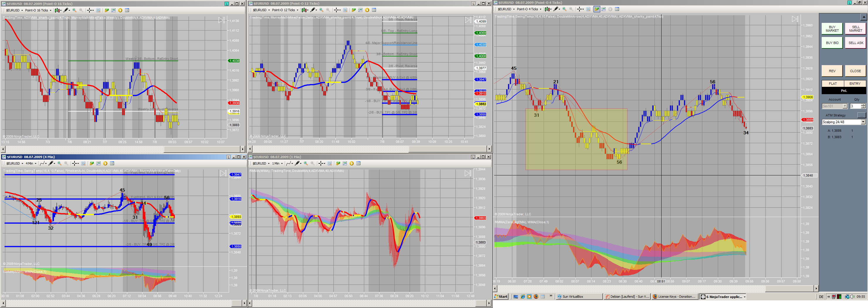Zoom in on the 12 Ticks chart
Screen dimensions: 868x308
tap(321, 10)
